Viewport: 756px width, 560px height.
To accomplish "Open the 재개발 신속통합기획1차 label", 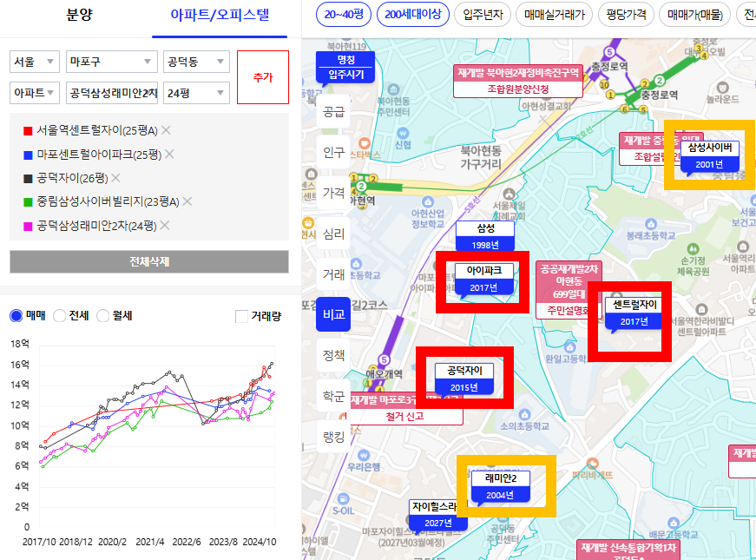I will (x=628, y=550).
